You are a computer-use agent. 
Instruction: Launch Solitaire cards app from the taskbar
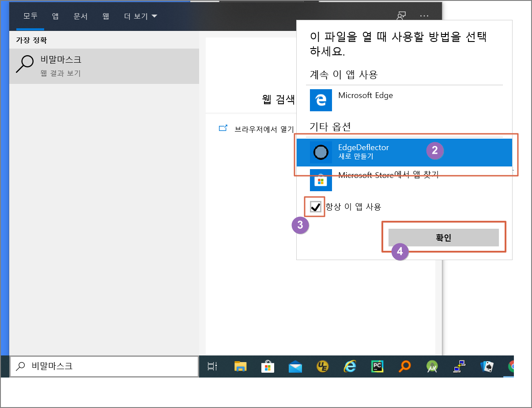487,366
